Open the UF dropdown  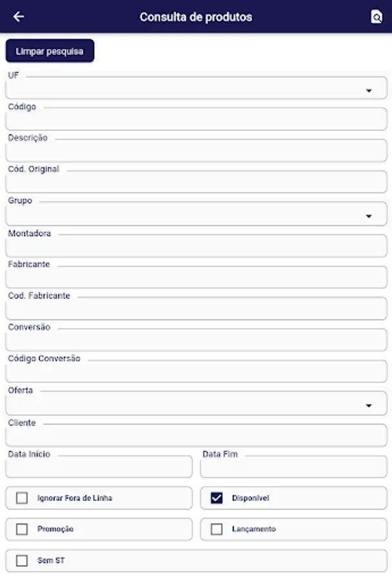tap(369, 90)
